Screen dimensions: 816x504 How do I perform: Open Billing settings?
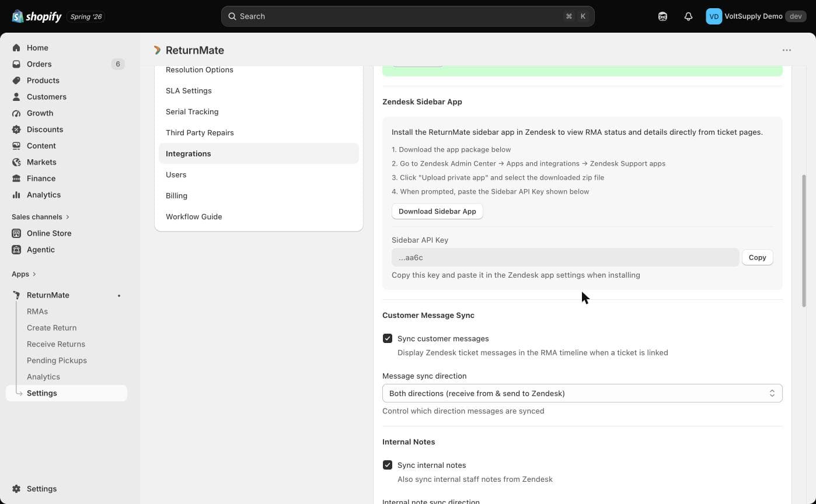tap(176, 195)
